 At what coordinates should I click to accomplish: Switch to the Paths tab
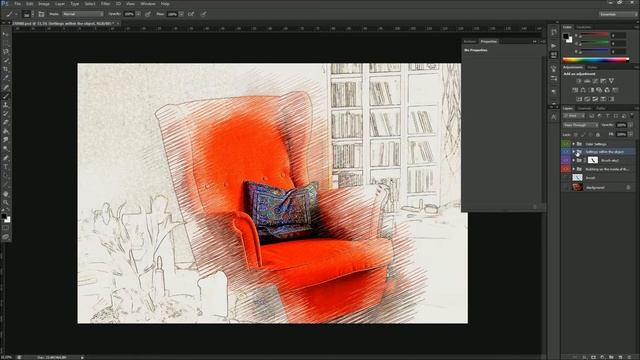tap(601, 109)
